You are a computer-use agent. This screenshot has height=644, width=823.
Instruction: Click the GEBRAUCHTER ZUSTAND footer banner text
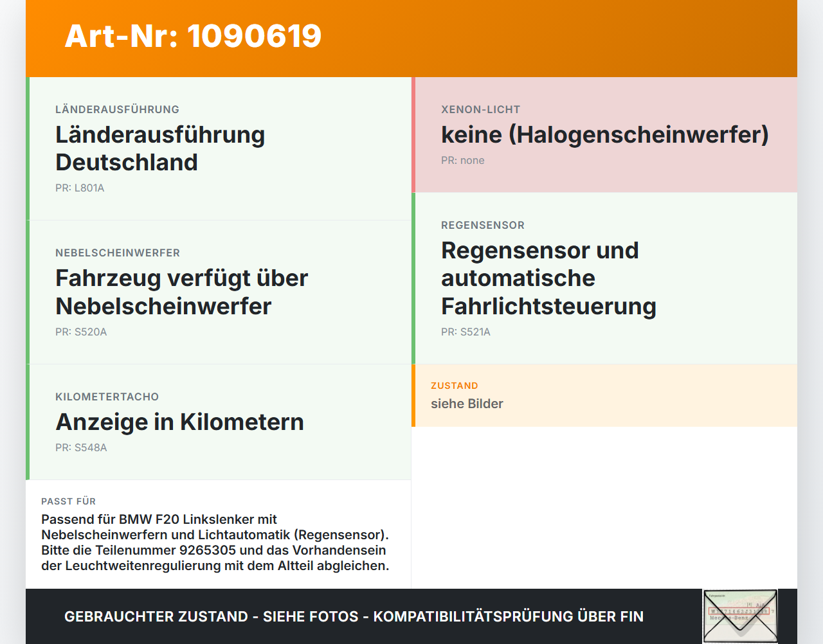point(354,616)
